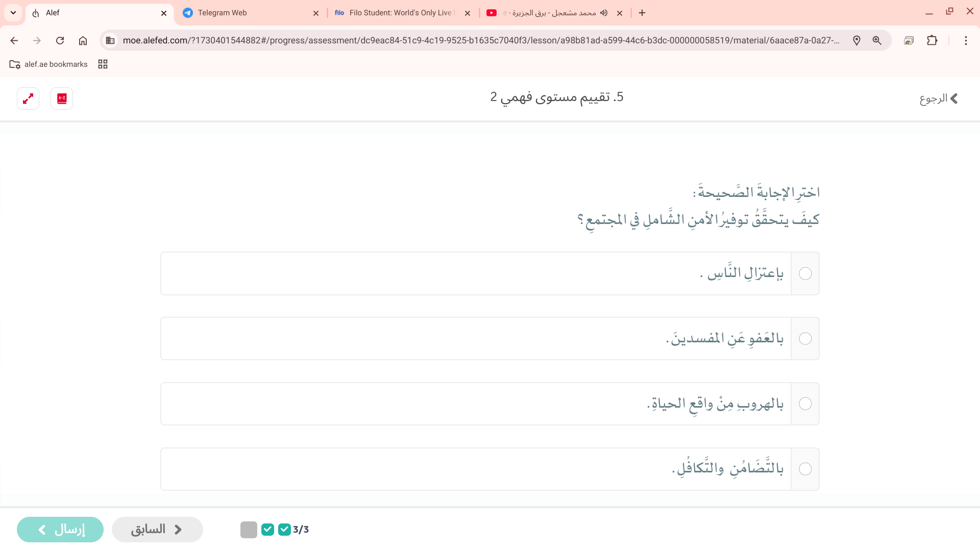Mute the audio icon on YouTube tab
Viewport: 980px width, 551px height.
click(604, 13)
